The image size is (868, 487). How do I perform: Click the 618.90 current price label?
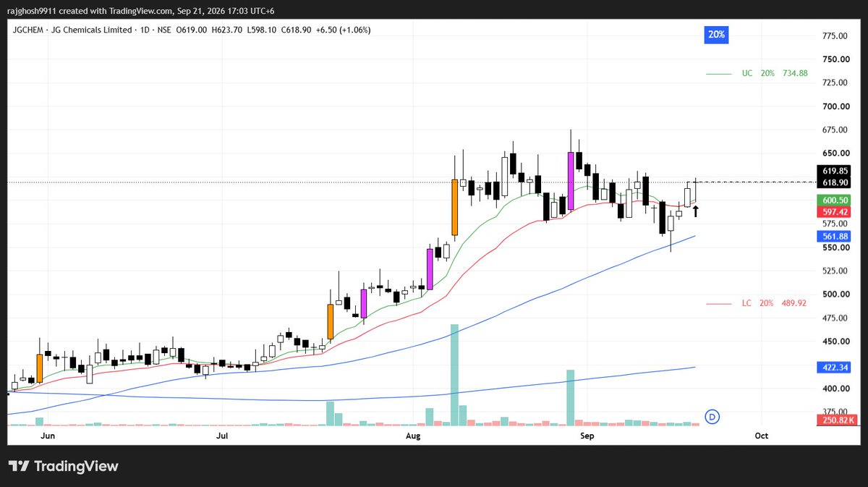coord(835,182)
